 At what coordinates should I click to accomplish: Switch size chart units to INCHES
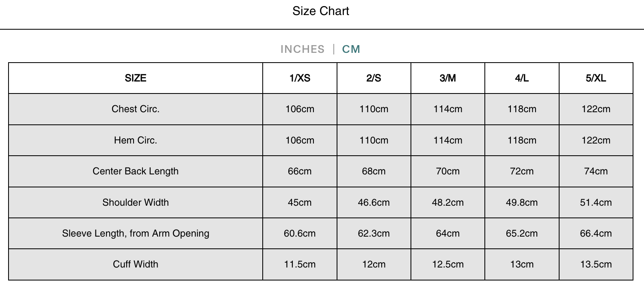[303, 49]
